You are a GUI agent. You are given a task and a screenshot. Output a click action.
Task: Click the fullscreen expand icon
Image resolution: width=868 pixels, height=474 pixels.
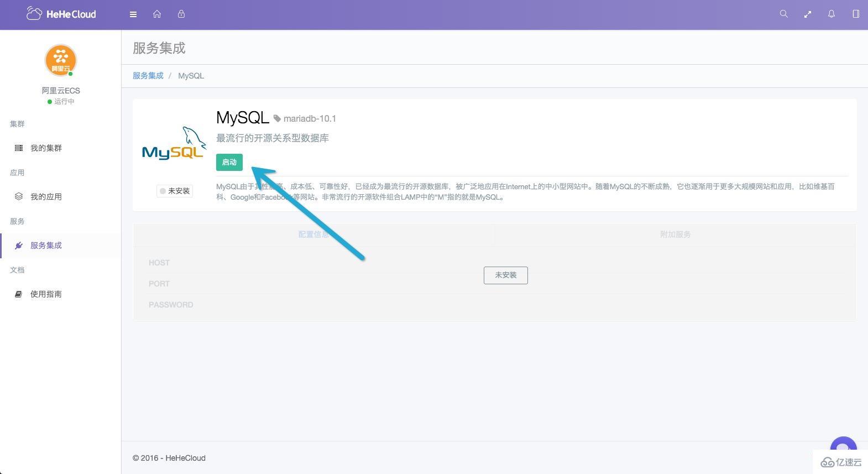[808, 14]
